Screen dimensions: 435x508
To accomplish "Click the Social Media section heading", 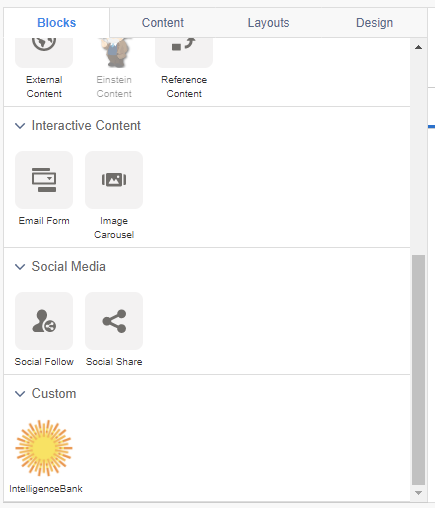I will 69,267.
